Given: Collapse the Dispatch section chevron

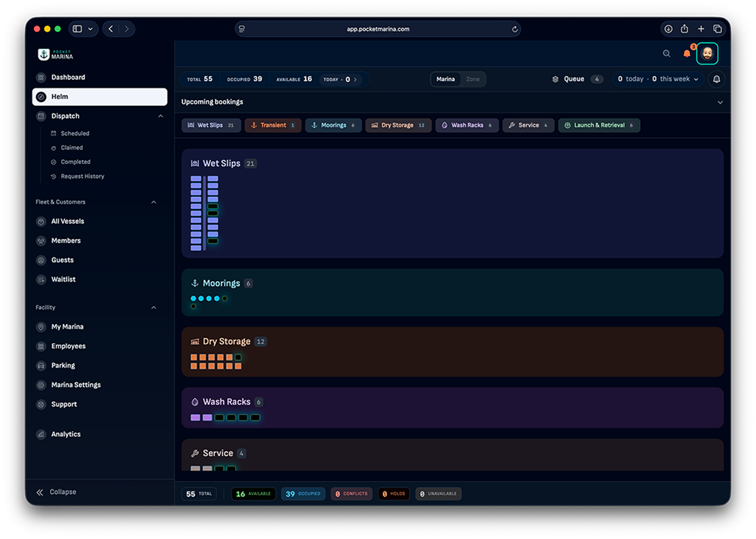Looking at the screenshot, I should tap(161, 116).
